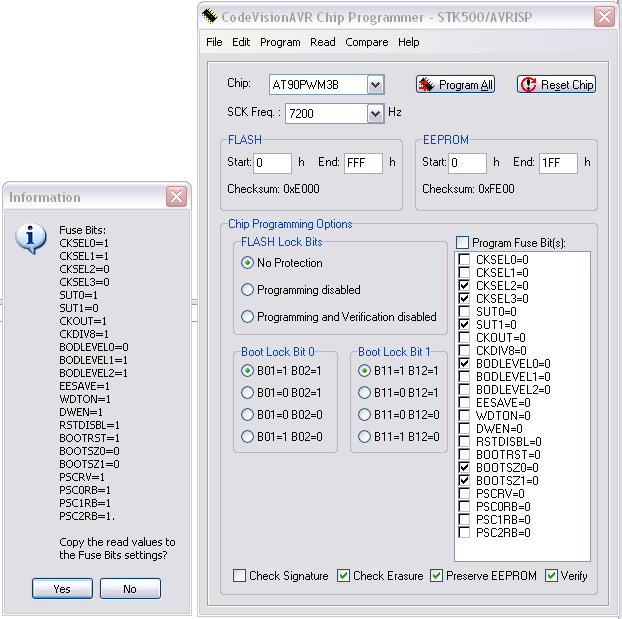Screen dimensions: 622x619
Task: Click the Program All chip button
Action: tap(455, 85)
